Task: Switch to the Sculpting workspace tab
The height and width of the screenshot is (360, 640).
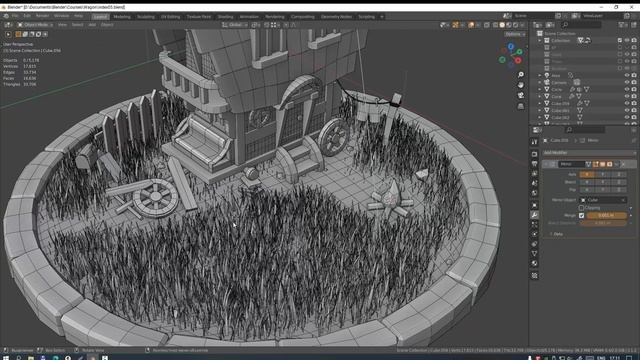Action: click(146, 17)
